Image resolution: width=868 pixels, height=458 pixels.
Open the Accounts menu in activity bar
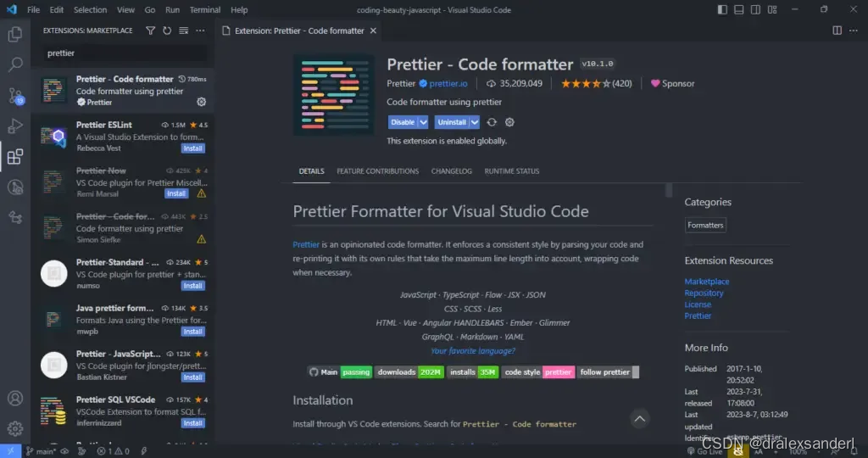15,398
